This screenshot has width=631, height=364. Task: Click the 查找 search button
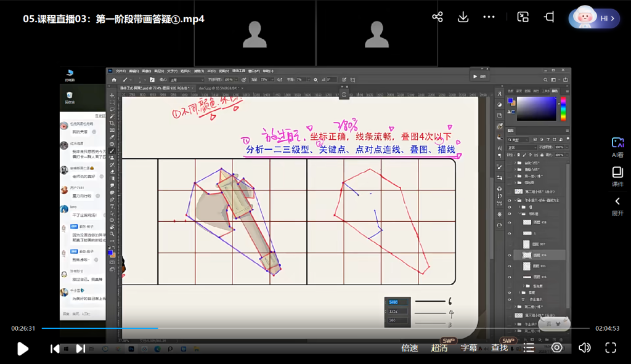[499, 348]
